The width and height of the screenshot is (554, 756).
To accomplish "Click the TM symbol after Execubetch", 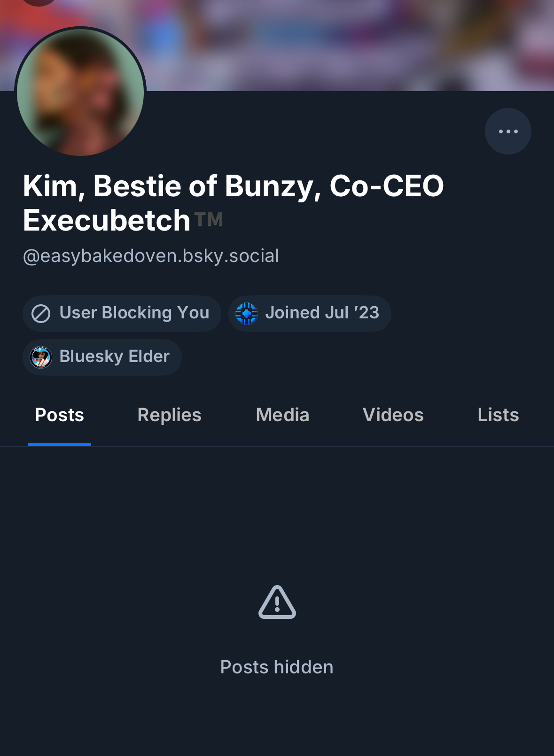I will 209,219.
